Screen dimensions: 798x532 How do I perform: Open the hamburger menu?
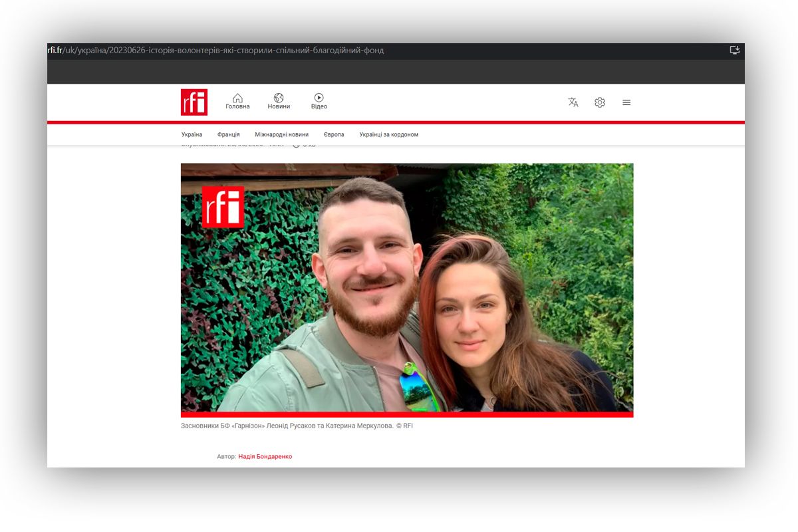[626, 102]
